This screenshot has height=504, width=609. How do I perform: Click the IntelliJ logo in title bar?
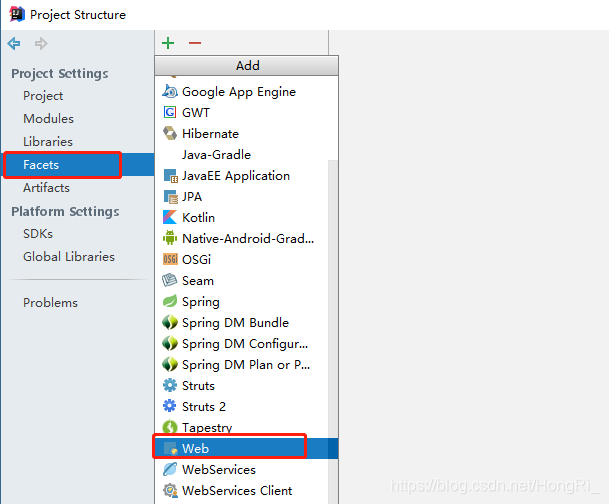pos(17,14)
